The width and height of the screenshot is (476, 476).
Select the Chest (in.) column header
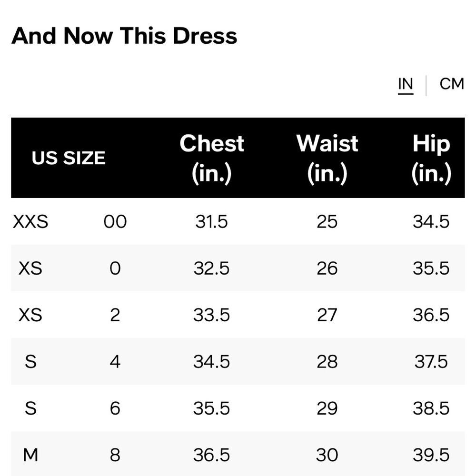(211, 158)
